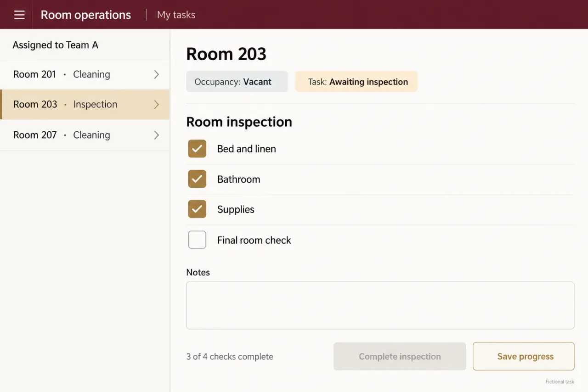Expand Room 201 chevron arrow
The width and height of the screenshot is (588, 392).
pyautogui.click(x=156, y=74)
